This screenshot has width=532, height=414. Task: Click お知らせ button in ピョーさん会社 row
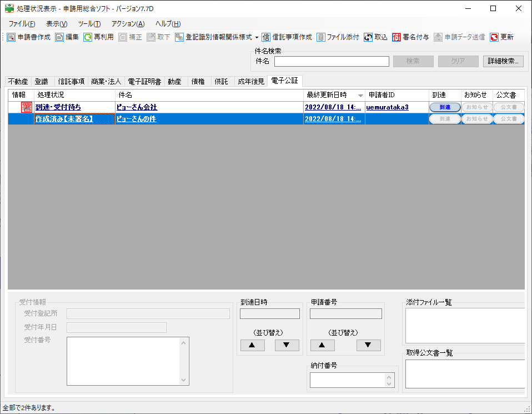tap(476, 107)
